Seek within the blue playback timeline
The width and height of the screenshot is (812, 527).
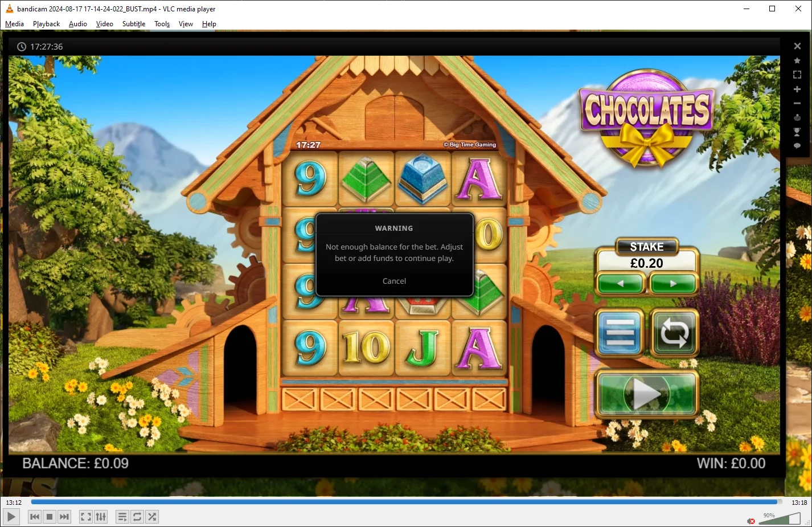click(x=407, y=502)
